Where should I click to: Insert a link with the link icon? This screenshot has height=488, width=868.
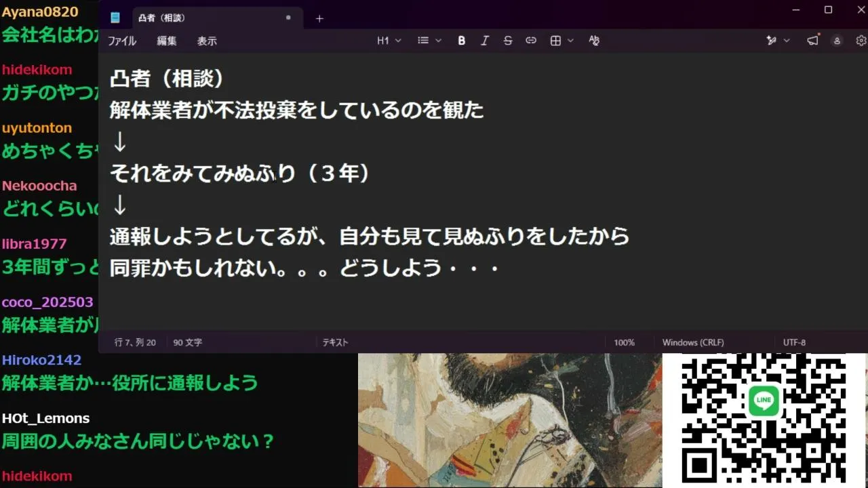(x=531, y=41)
